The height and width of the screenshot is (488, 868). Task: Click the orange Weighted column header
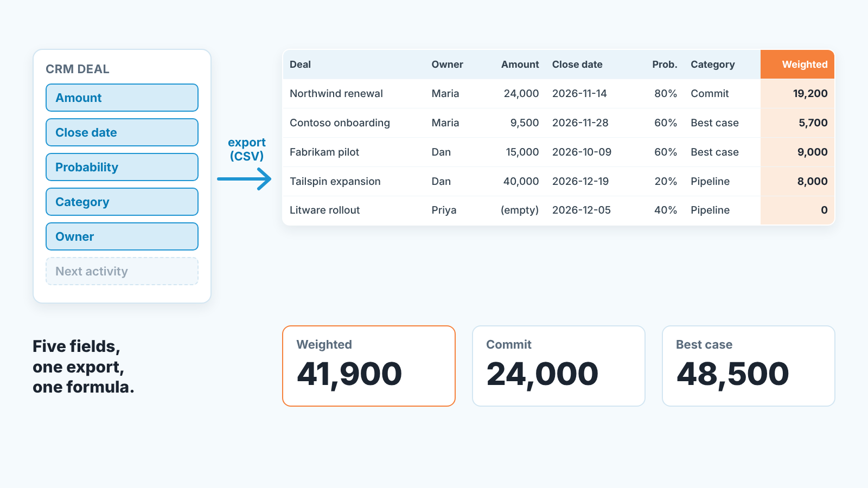coord(797,65)
